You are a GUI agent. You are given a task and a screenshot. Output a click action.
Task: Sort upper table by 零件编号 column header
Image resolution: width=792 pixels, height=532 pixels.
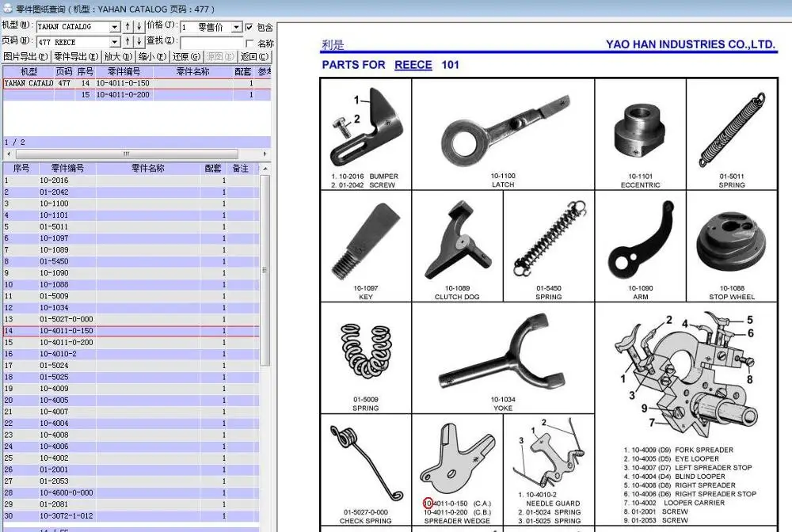(x=124, y=71)
